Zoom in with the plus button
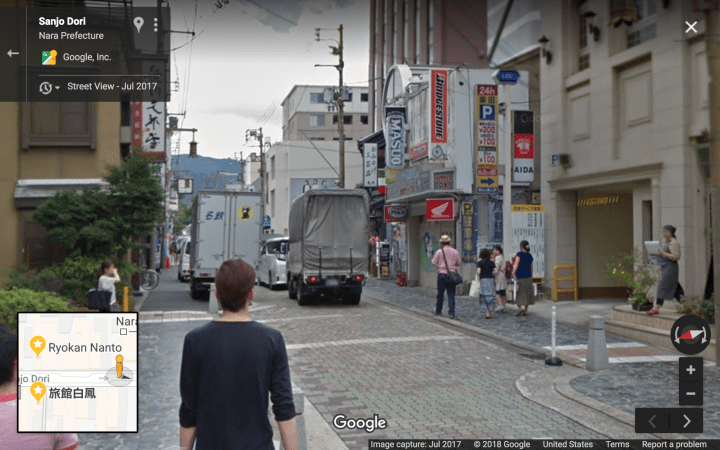The width and height of the screenshot is (720, 450). 690,370
